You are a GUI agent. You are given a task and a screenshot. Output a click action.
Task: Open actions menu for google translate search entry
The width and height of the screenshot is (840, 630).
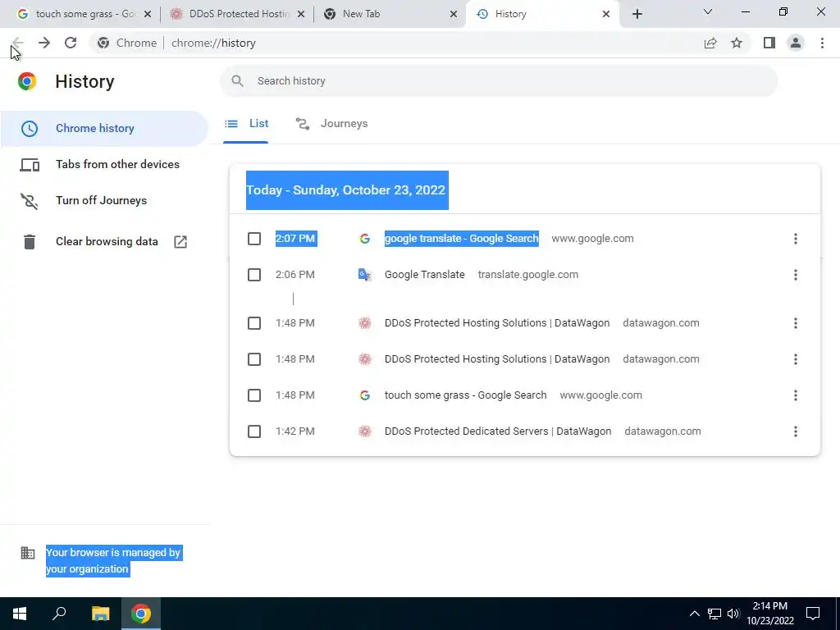click(796, 239)
